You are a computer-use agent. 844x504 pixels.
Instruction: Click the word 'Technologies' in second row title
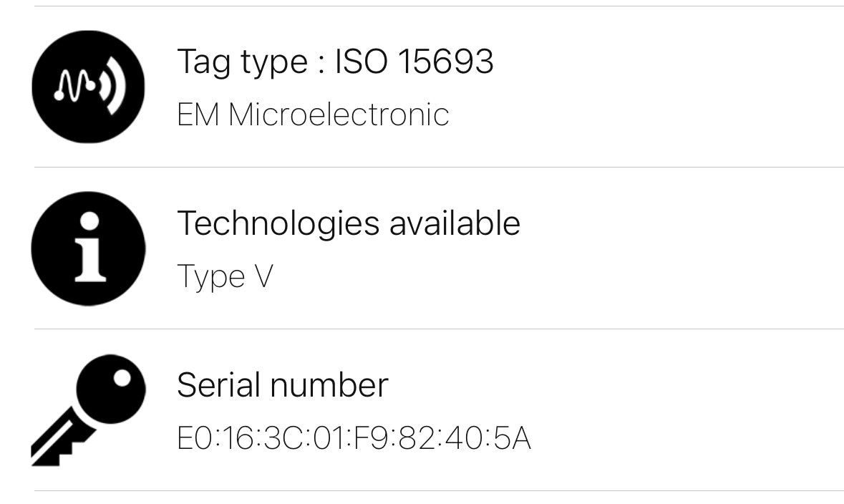pyautogui.click(x=278, y=225)
